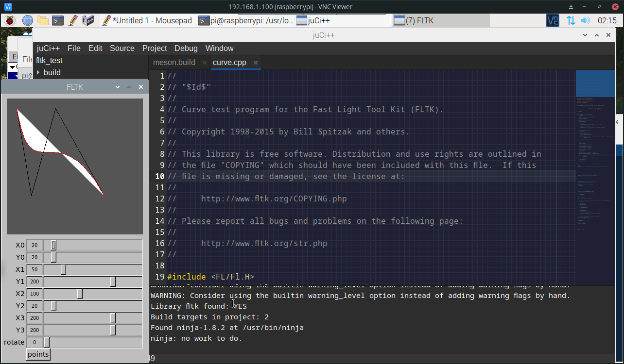
Task: Click the X1 value box showing 50
Action: (x=35, y=270)
